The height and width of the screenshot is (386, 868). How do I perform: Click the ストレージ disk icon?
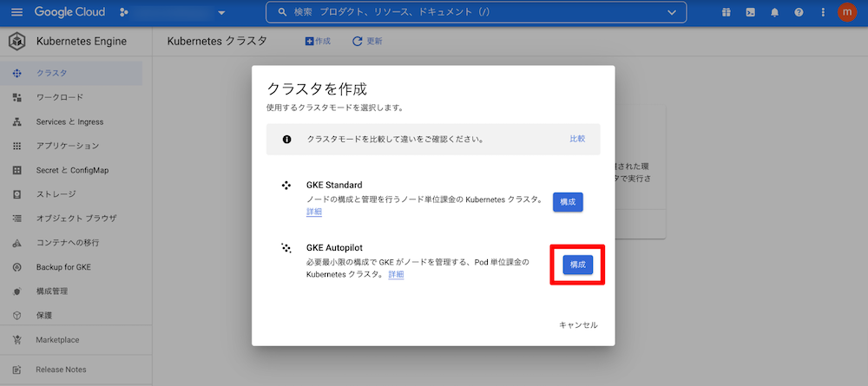[x=16, y=194]
